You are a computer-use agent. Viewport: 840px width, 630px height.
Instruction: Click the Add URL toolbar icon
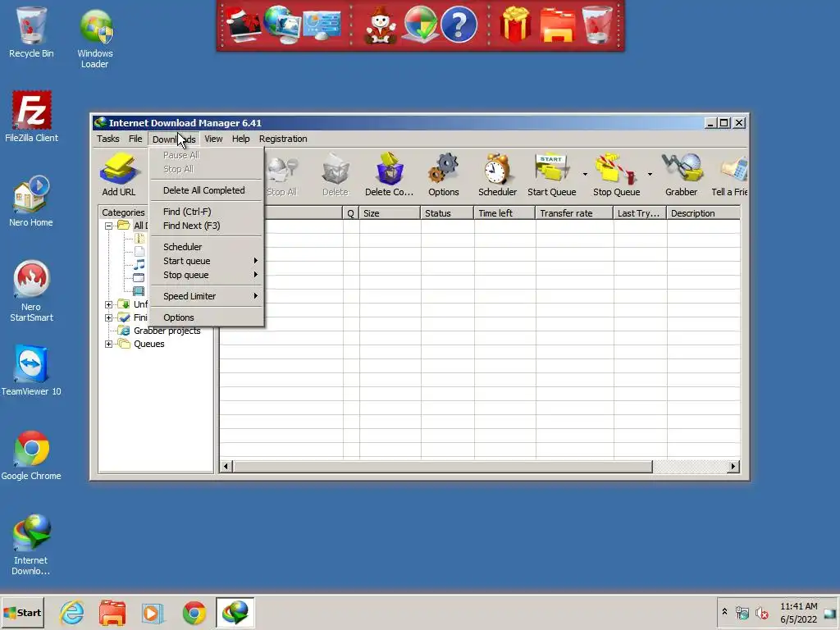(118, 174)
